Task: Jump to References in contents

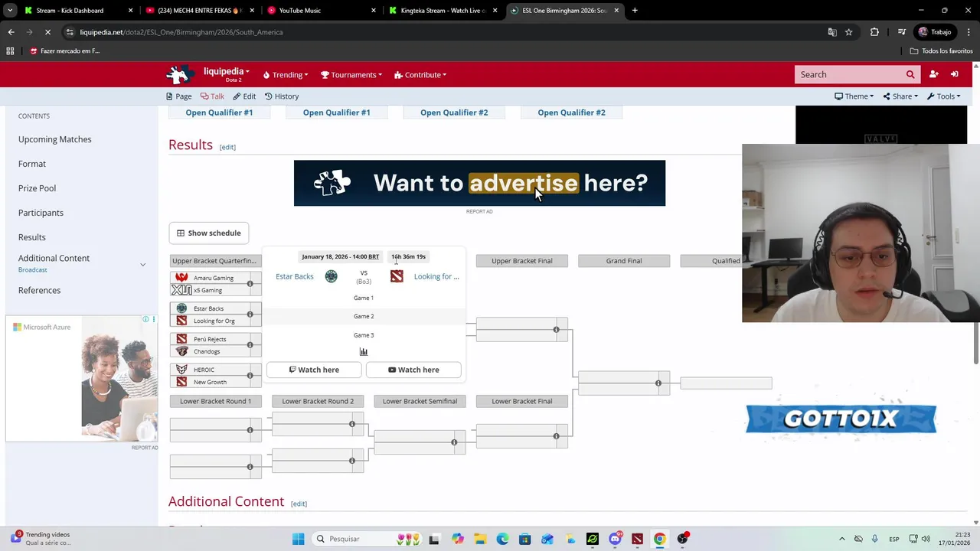Action: 39,290
